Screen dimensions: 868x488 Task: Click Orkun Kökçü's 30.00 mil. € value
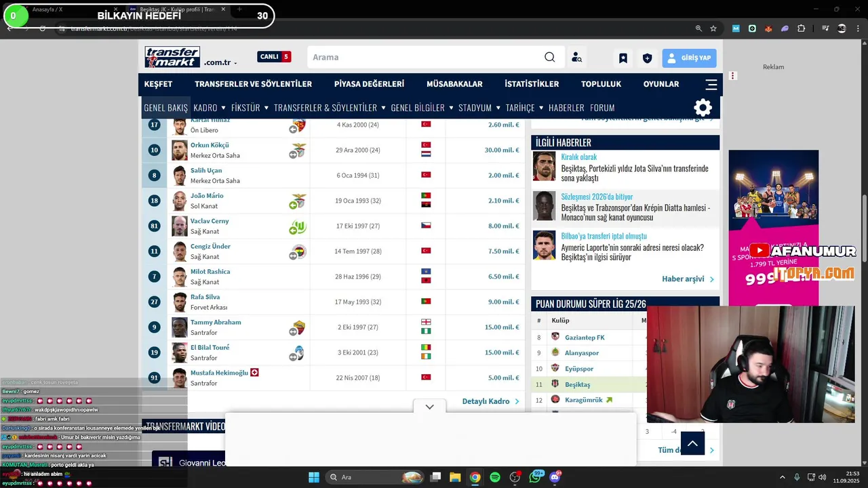(x=502, y=150)
